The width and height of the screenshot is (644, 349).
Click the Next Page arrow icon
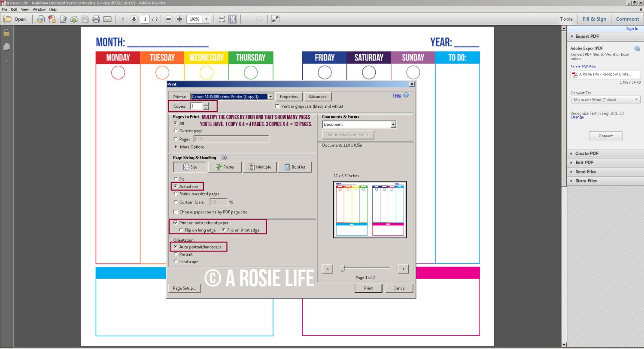(134, 19)
